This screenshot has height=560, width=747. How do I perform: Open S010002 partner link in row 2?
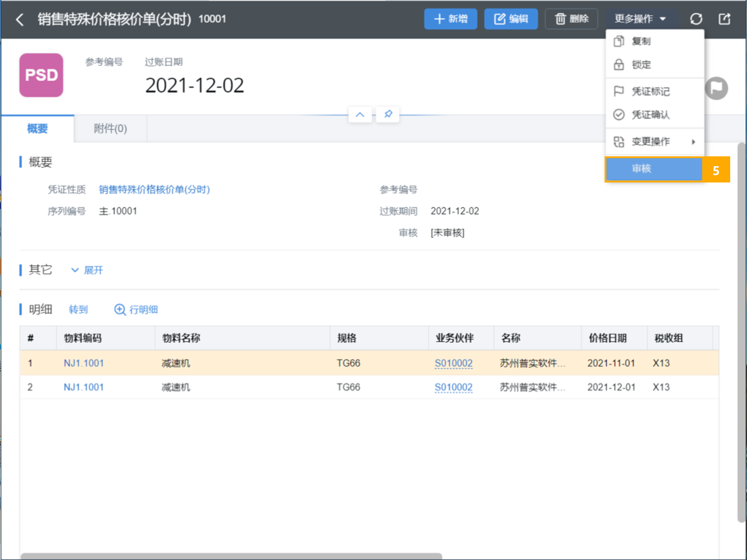pos(453,387)
